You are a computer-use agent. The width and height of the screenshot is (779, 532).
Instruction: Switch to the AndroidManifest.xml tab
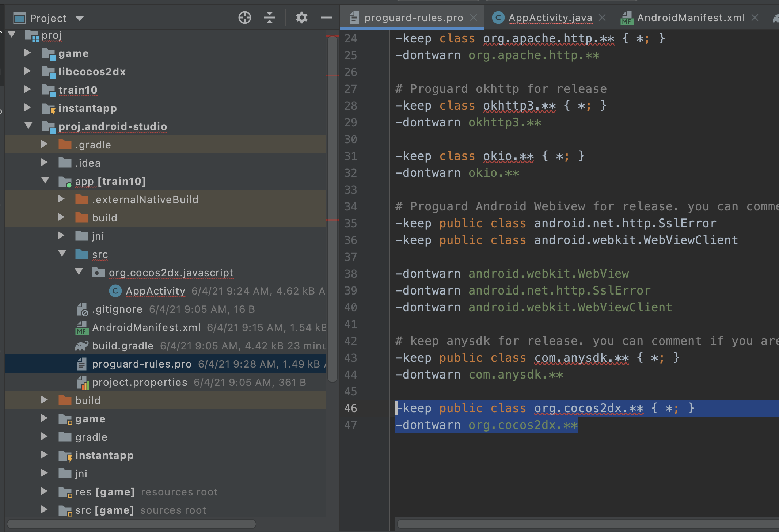(691, 18)
